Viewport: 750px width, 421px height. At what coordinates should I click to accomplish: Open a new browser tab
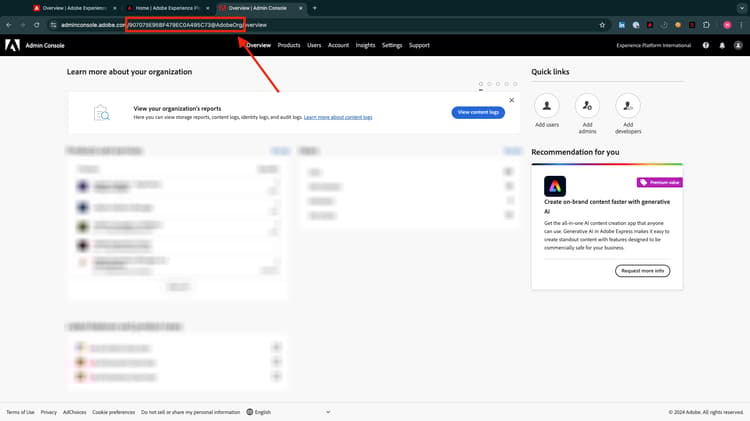click(x=314, y=8)
